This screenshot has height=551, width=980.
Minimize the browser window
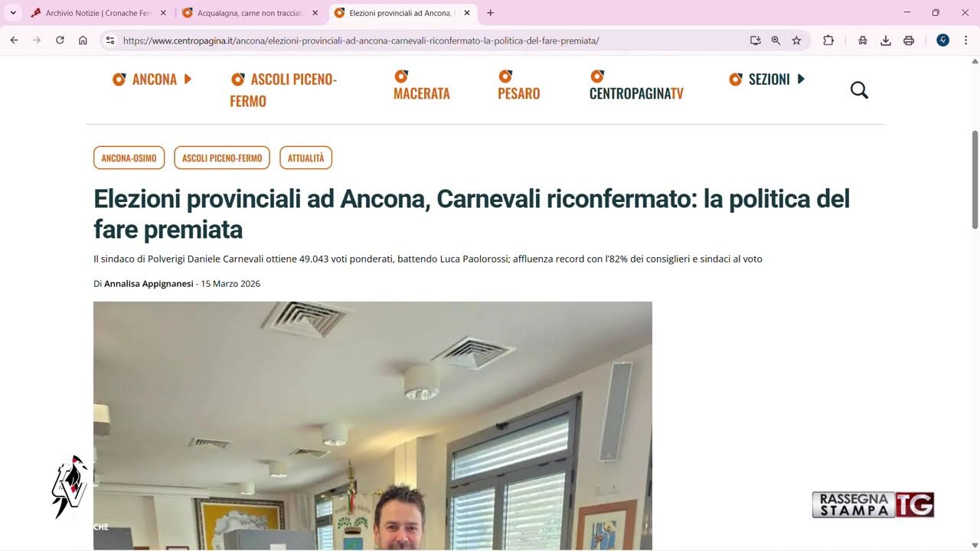[x=907, y=13]
